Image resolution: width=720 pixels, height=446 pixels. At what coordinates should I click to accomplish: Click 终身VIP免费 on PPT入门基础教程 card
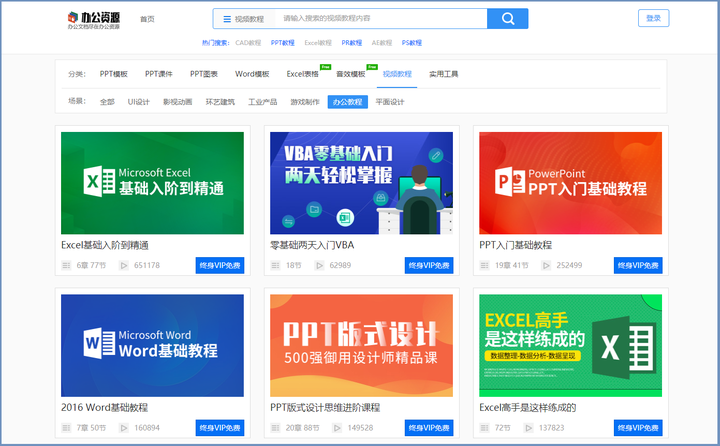(638, 265)
